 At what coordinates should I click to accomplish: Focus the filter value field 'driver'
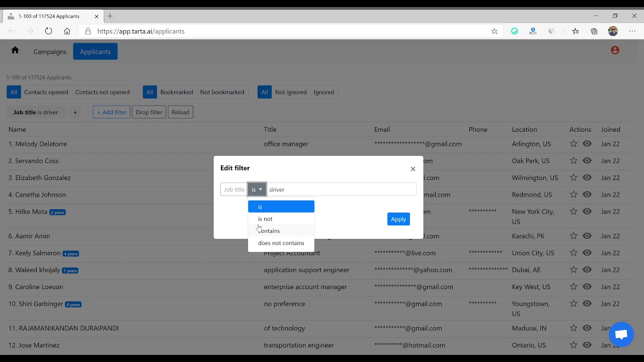pyautogui.click(x=341, y=190)
